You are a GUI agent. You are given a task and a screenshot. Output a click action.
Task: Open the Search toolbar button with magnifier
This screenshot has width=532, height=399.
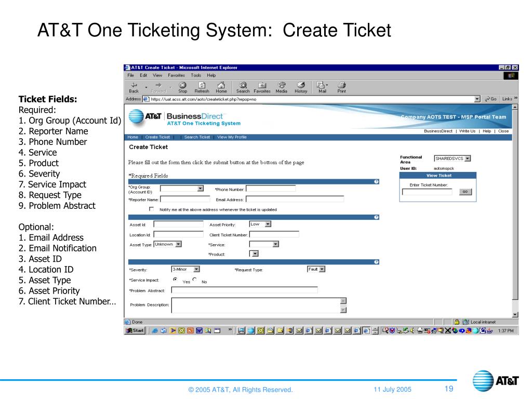(243, 87)
